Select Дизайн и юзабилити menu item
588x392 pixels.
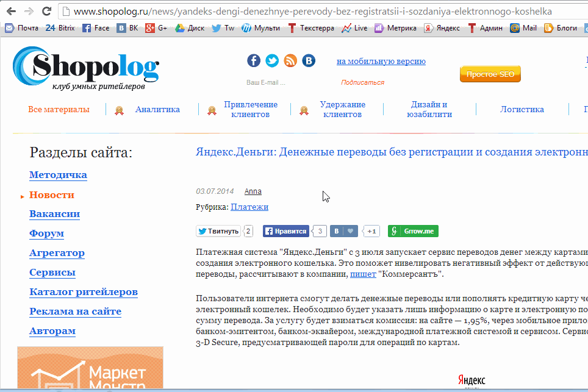click(x=429, y=109)
